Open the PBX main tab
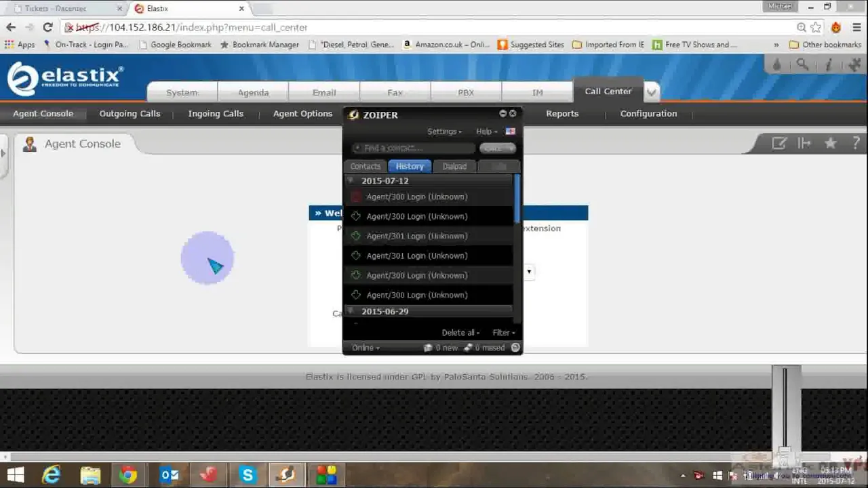 pyautogui.click(x=466, y=92)
